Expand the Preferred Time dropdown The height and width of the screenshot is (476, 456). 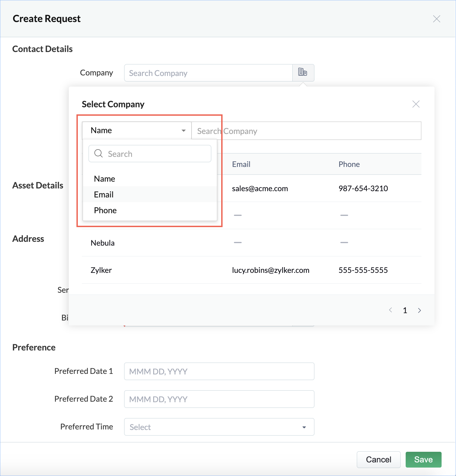pyautogui.click(x=219, y=427)
